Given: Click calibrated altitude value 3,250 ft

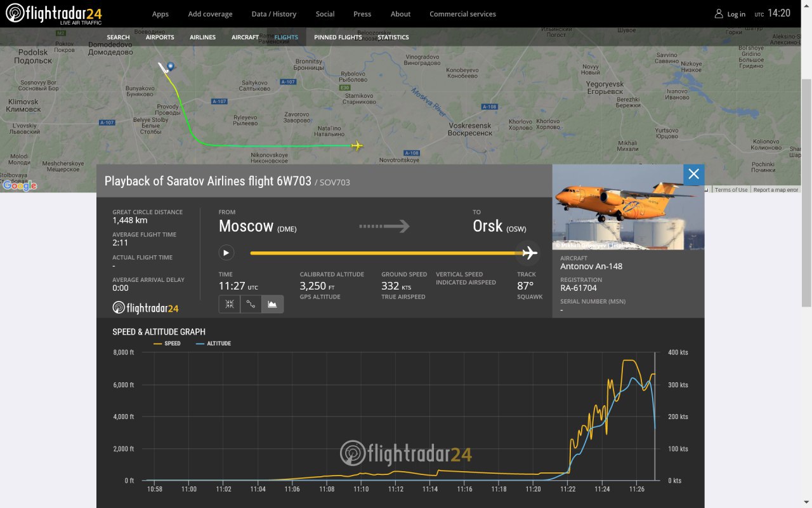Looking at the screenshot, I should (x=317, y=286).
